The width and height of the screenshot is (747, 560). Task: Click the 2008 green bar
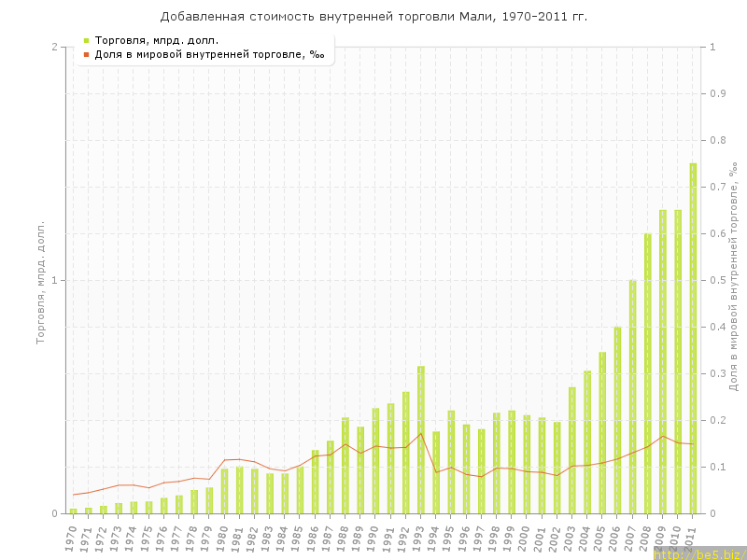click(647, 373)
